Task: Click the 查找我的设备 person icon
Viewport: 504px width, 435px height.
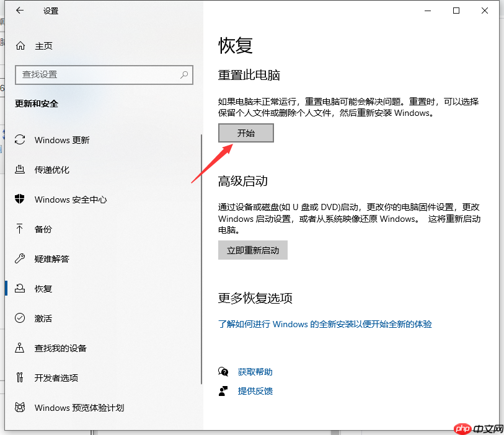Action: (20, 348)
